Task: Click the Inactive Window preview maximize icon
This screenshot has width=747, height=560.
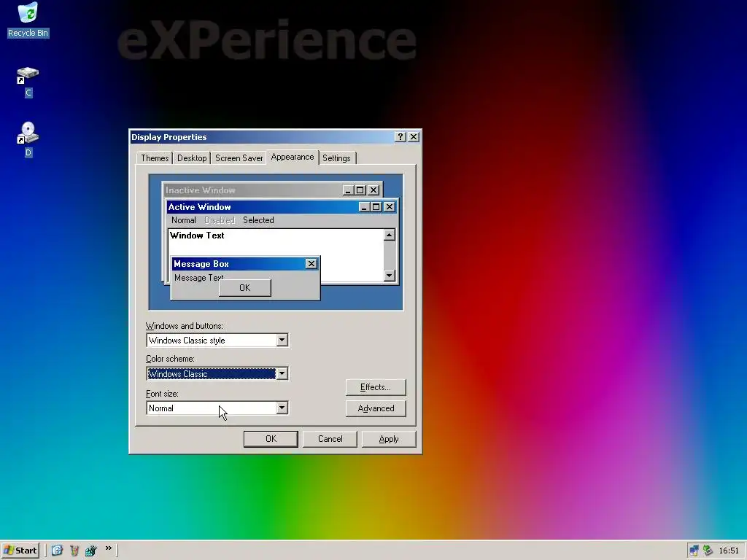Action: 360,190
